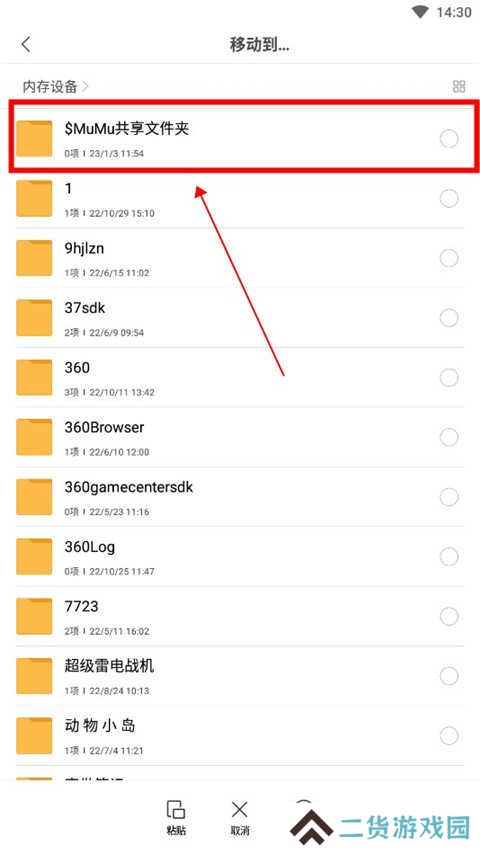Open the 360gamecentersdk folder entry
The image size is (480, 853).
click(x=239, y=497)
